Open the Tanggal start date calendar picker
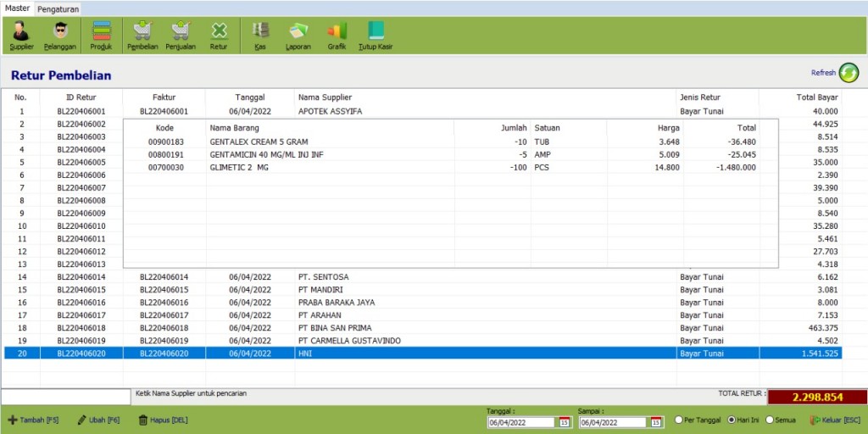Viewport: 868px width, 434px height. [564, 422]
